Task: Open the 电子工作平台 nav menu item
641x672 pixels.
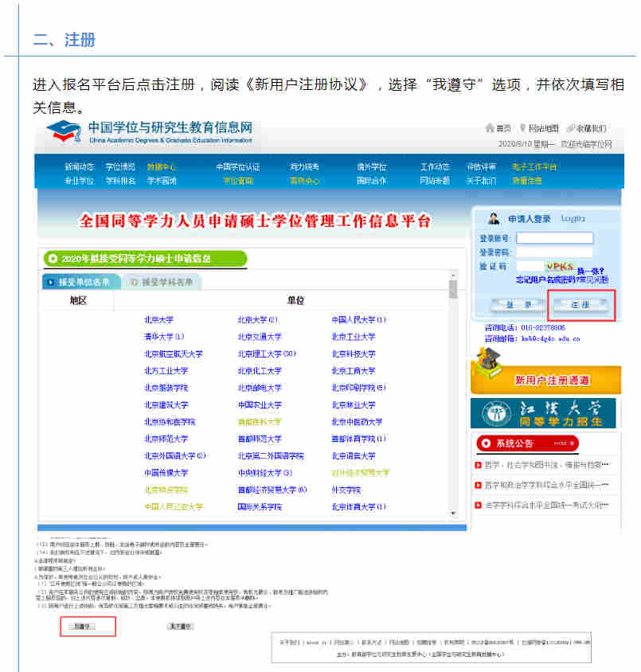Action: pos(534,166)
